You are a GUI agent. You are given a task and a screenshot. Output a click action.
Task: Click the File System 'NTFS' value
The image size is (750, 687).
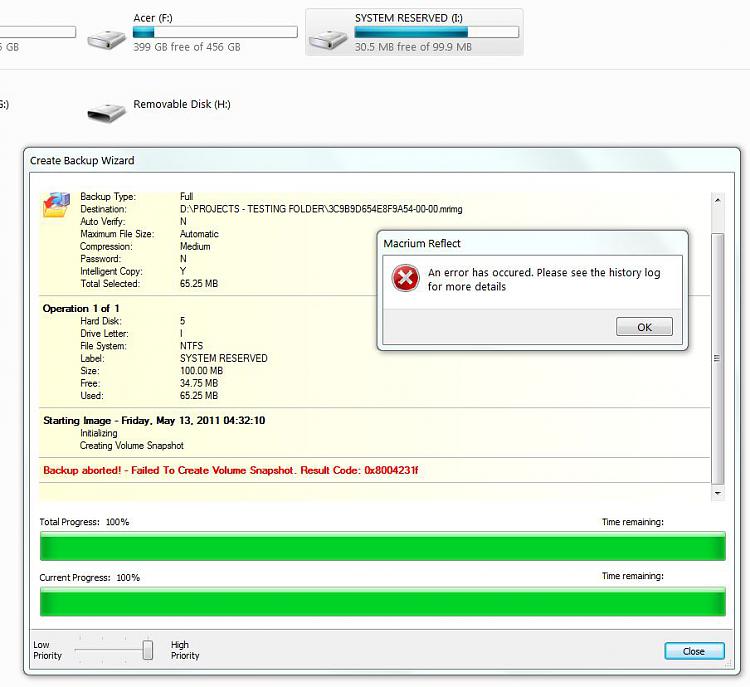(191, 346)
